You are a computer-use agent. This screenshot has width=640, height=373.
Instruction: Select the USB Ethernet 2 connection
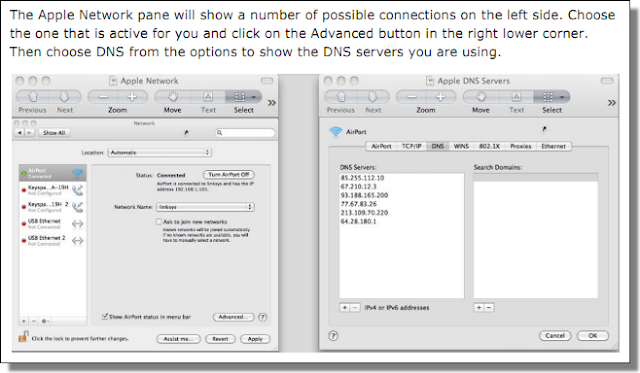point(53,240)
